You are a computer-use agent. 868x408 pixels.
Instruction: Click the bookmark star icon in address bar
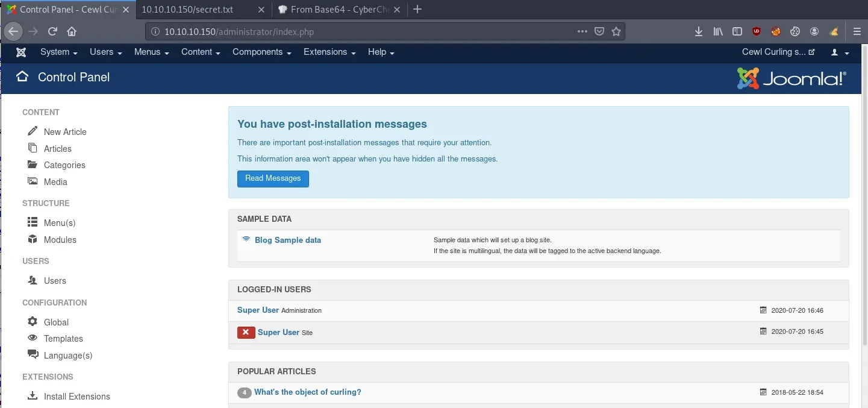point(616,31)
